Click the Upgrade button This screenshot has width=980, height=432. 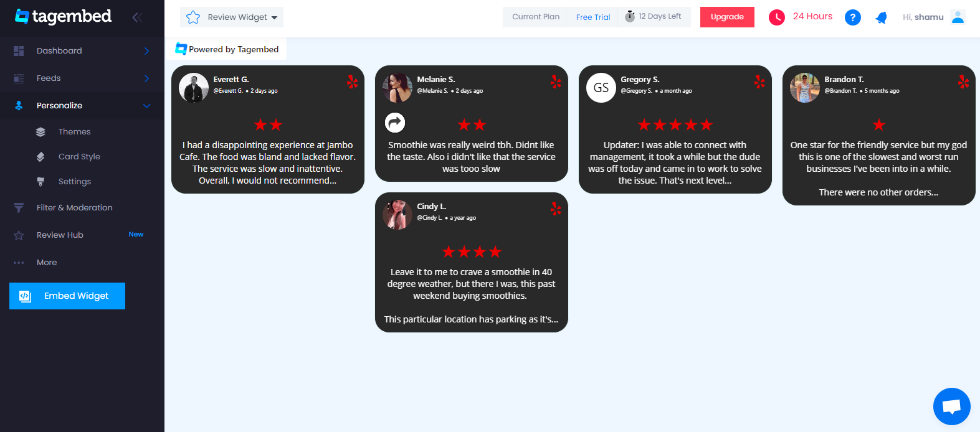(x=727, y=17)
